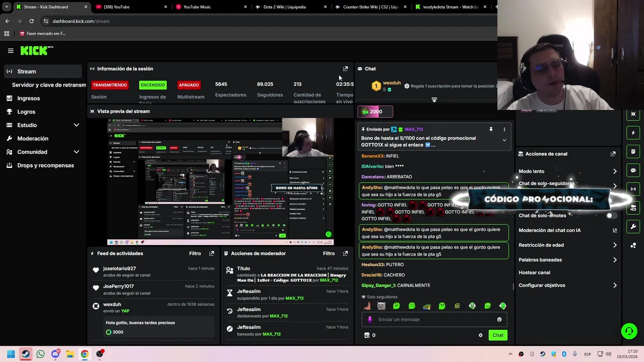Pop out the Acciones de moderador panel

tap(345, 253)
